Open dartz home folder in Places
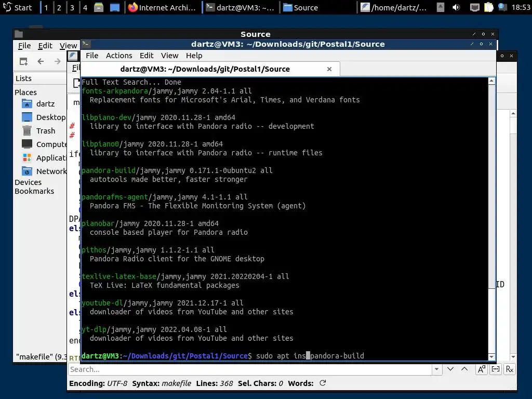The height and width of the screenshot is (399, 532). 40,103
